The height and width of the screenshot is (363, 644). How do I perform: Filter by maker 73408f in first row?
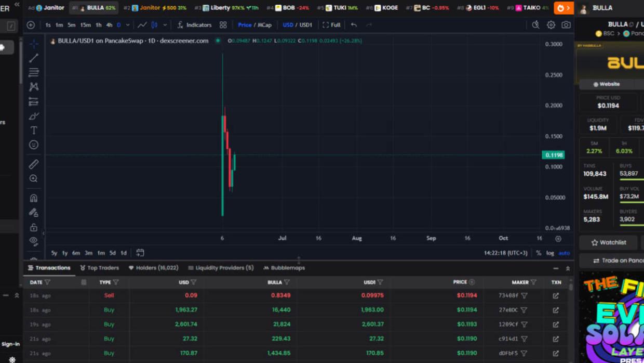pos(524,295)
